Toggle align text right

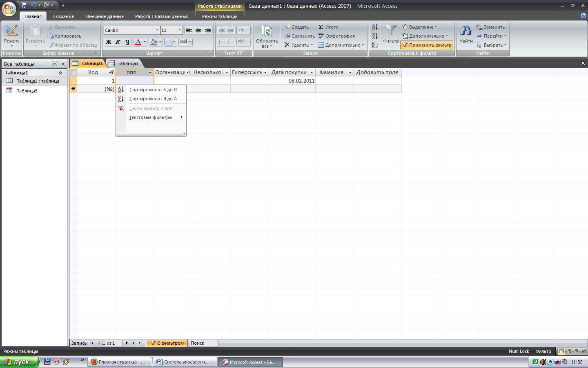click(208, 30)
